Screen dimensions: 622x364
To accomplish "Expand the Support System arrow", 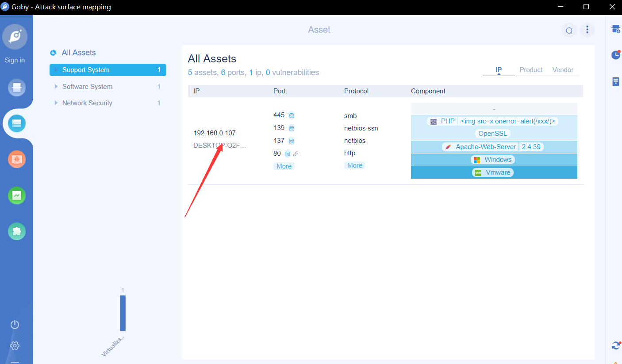I will pos(56,70).
